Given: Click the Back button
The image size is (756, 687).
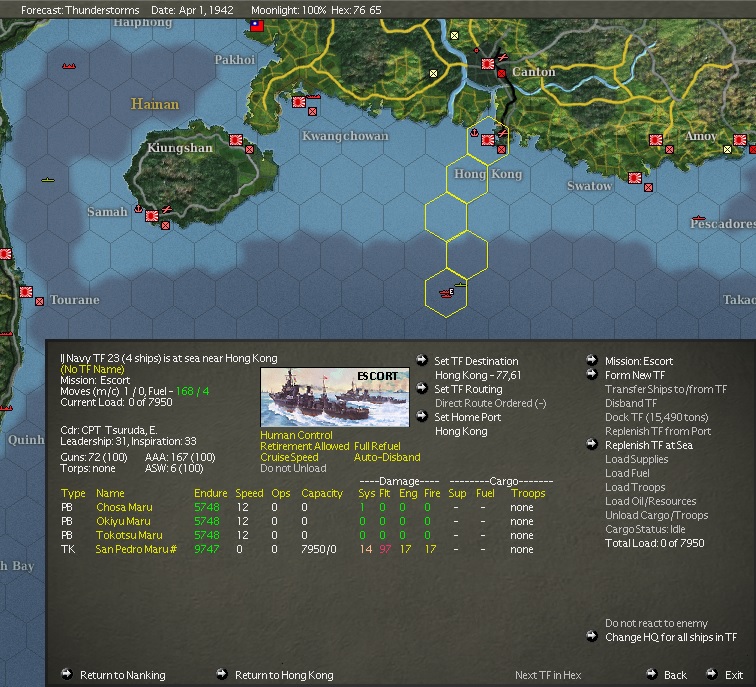Looking at the screenshot, I should tap(675, 675).
